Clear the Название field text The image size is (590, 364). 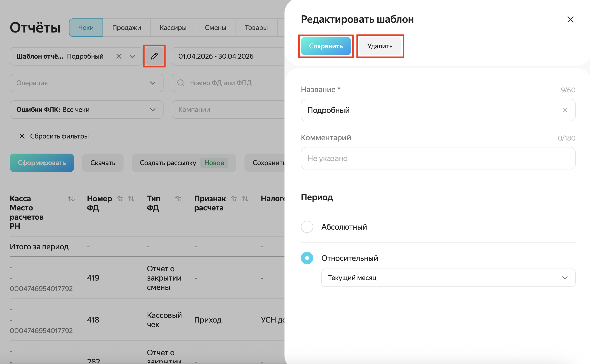(565, 110)
